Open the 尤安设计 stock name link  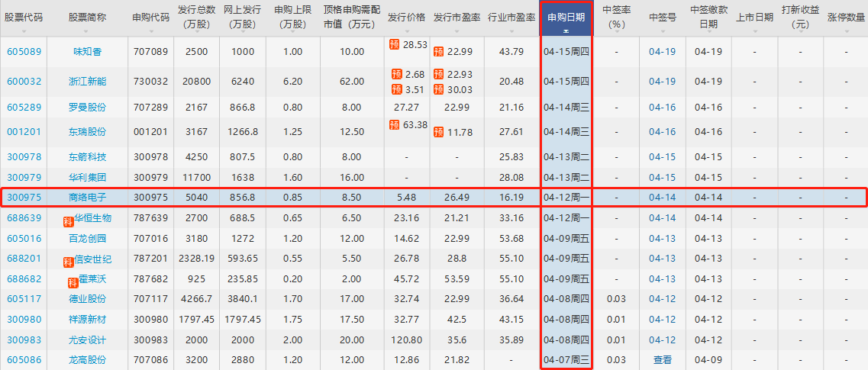click(88, 339)
